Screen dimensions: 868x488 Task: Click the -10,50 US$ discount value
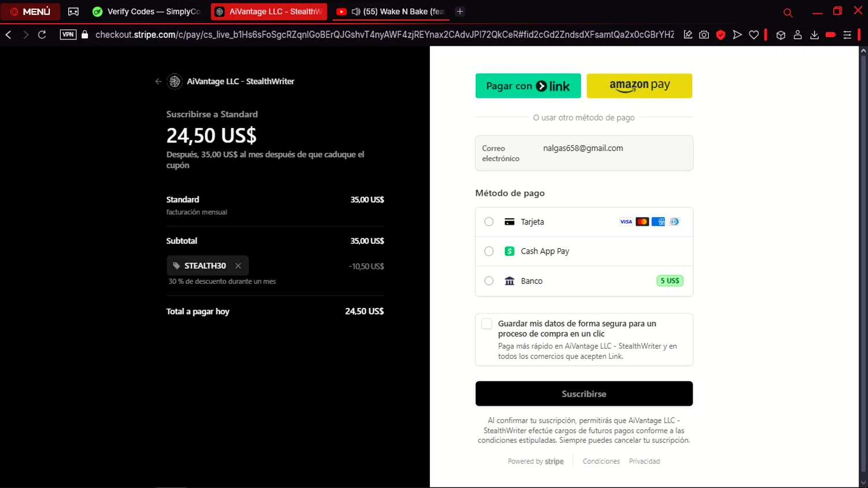pos(366,266)
